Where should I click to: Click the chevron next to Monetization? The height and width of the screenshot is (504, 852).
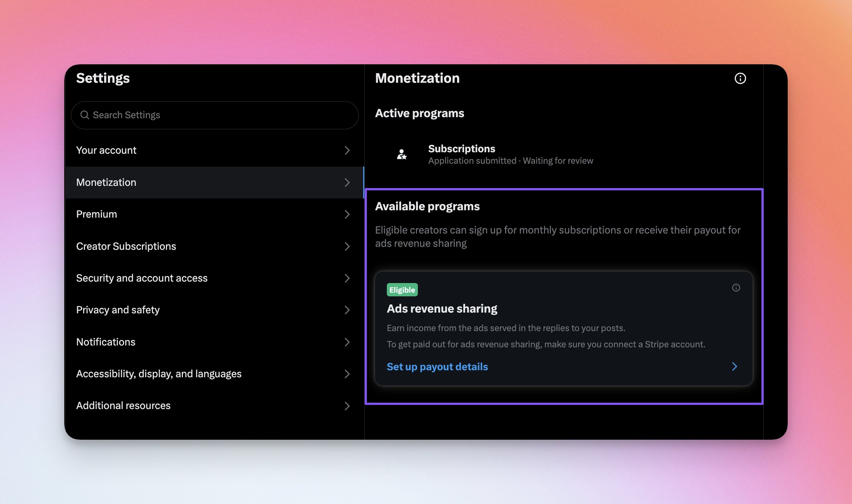[x=347, y=183]
